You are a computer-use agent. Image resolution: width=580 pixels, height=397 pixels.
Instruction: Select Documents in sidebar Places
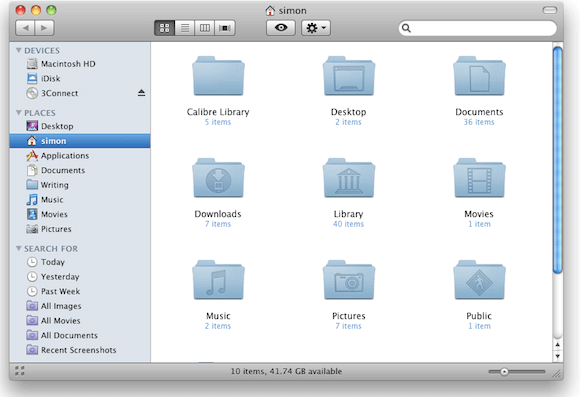click(x=80, y=170)
